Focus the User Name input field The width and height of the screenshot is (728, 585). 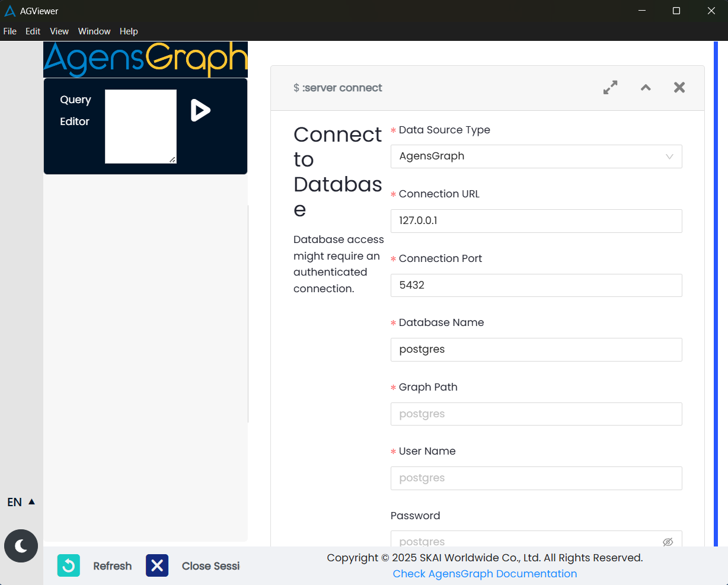[x=537, y=478]
